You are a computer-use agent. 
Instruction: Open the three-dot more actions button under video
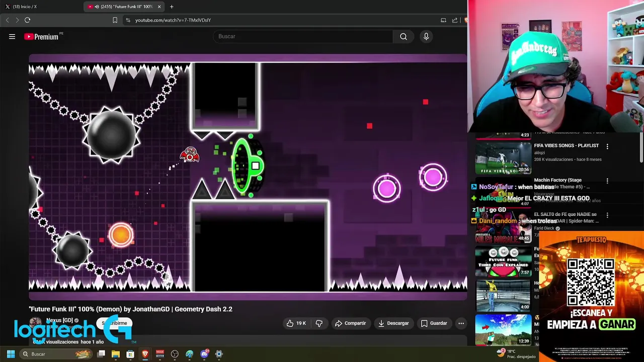point(461,323)
